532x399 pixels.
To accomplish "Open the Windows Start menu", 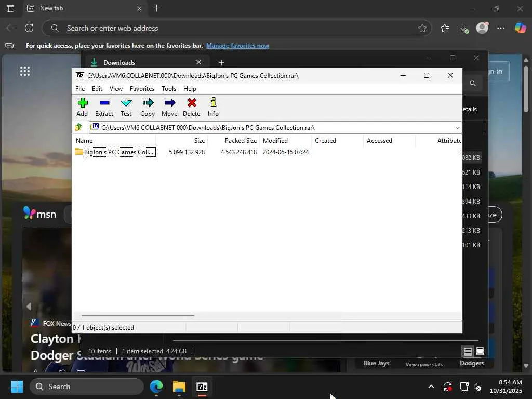I will pos(17,387).
